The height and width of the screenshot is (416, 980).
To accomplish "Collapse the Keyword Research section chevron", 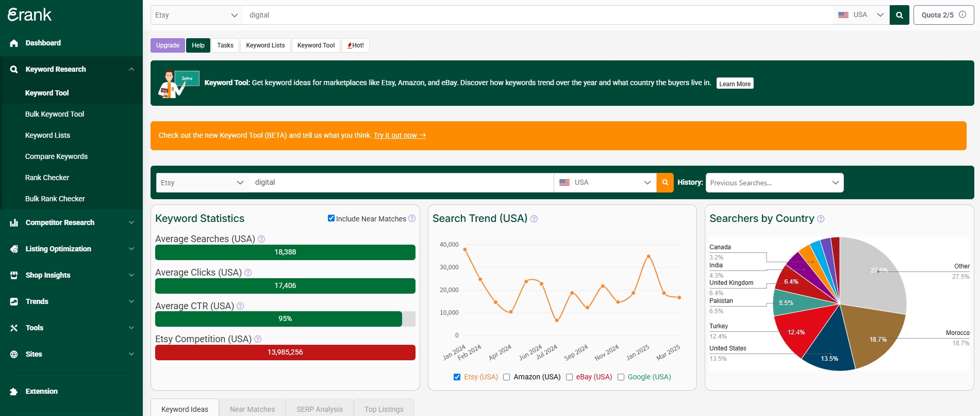I will tap(131, 69).
